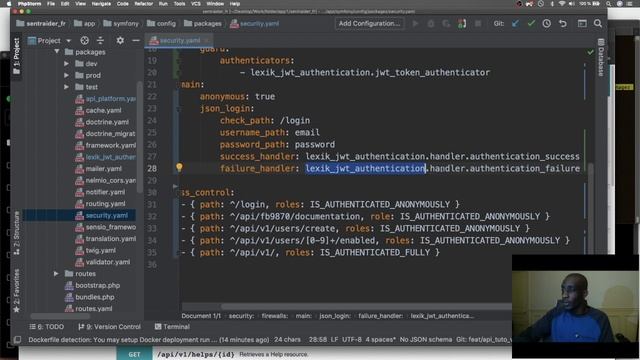Open the Project view dropdown arrow
The width and height of the screenshot is (640, 360).
click(69, 41)
